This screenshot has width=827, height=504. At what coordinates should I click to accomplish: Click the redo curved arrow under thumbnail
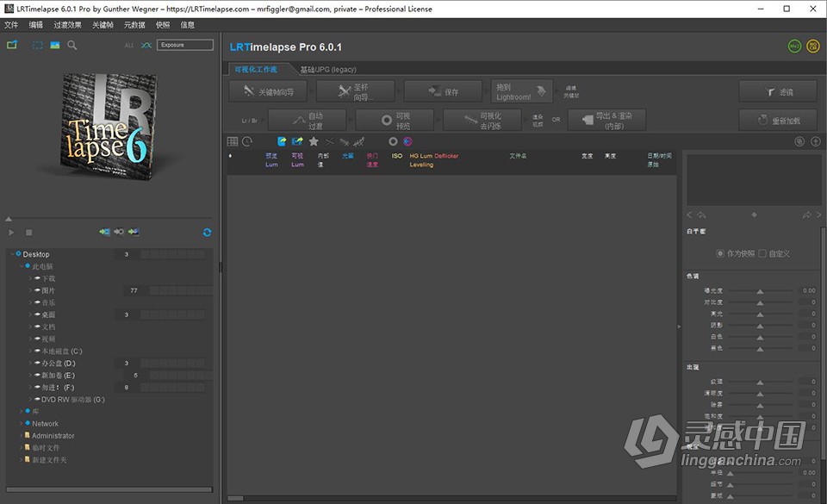pyautogui.click(x=807, y=215)
